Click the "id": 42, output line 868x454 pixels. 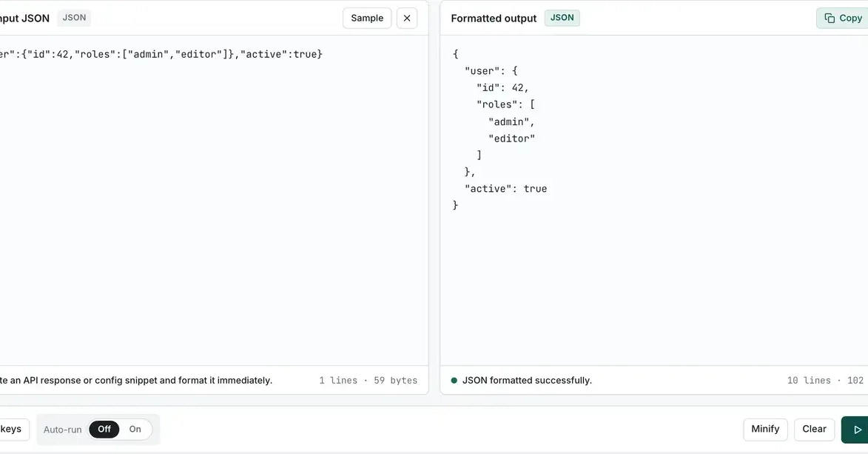[502, 87]
